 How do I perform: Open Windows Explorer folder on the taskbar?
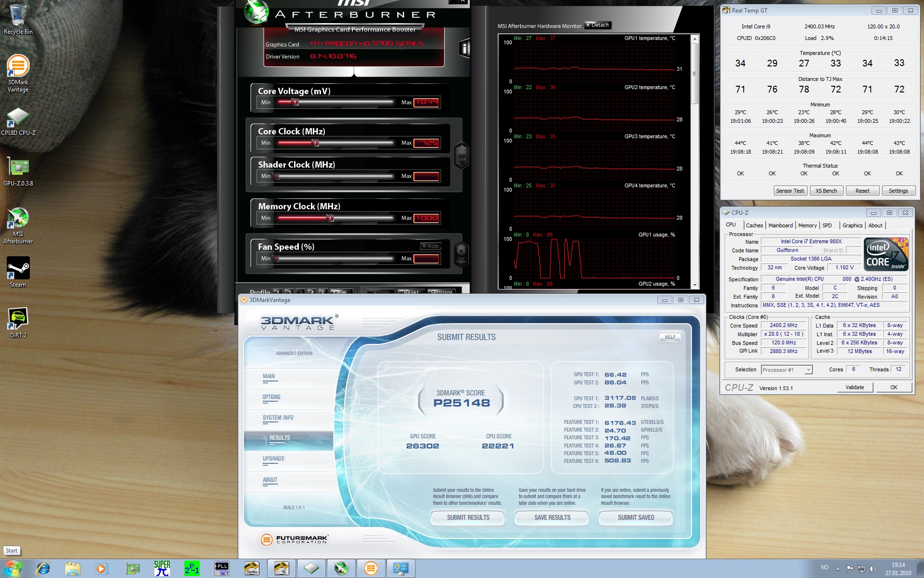(72, 568)
